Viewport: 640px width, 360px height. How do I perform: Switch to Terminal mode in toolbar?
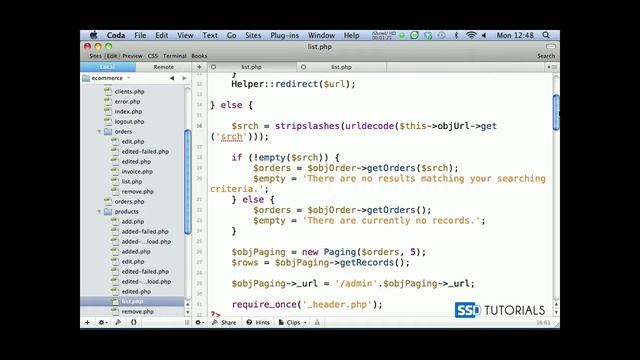(175, 56)
